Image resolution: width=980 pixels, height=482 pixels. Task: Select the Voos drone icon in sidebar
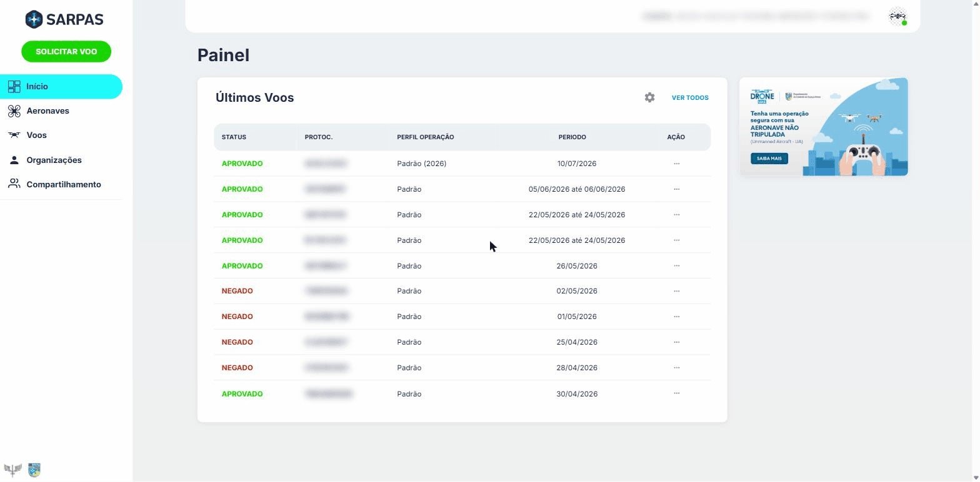14,135
